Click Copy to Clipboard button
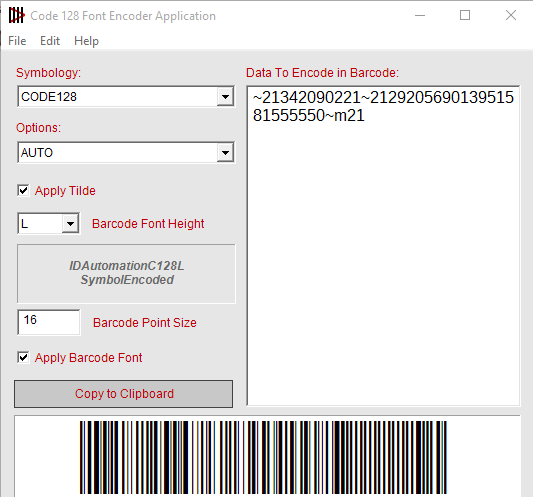The height and width of the screenshot is (497, 533). pos(124,394)
